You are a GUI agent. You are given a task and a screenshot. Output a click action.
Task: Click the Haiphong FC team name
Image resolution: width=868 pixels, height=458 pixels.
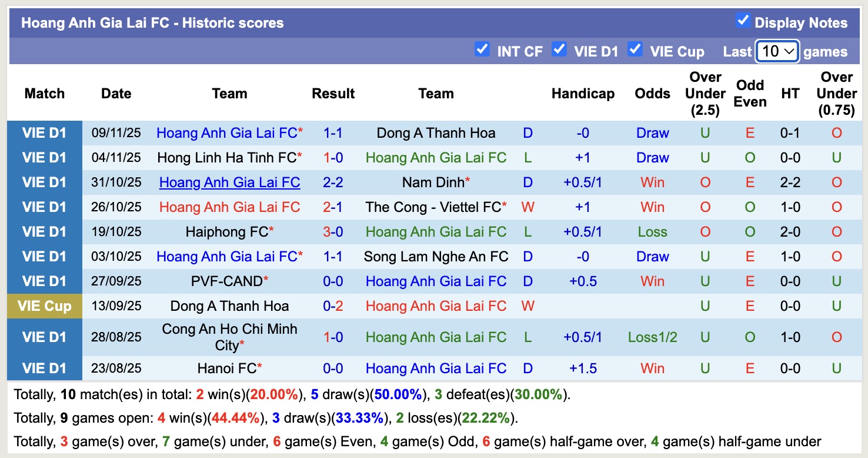(226, 232)
